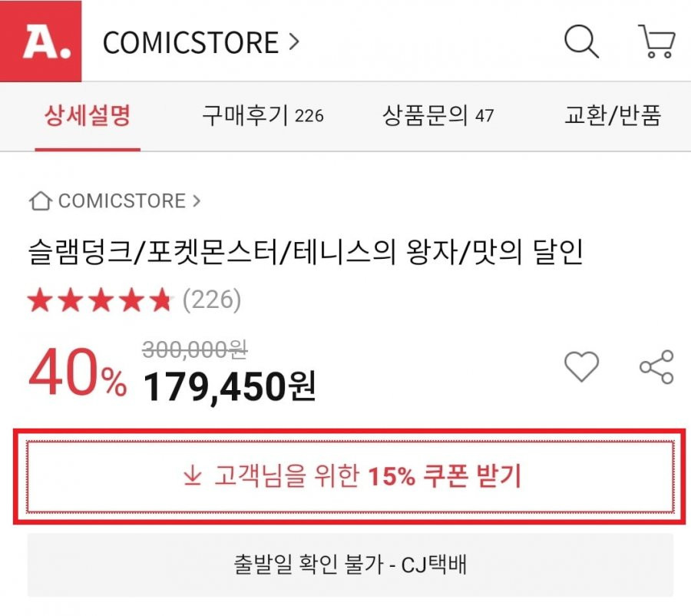Click the download arrow on coupon banner
The height and width of the screenshot is (616, 691).
pyautogui.click(x=193, y=476)
